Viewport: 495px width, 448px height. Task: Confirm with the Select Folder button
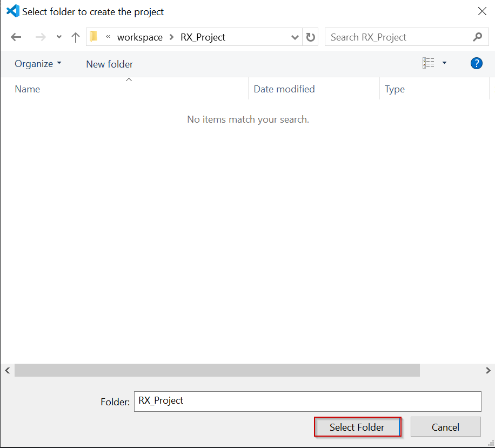(357, 427)
